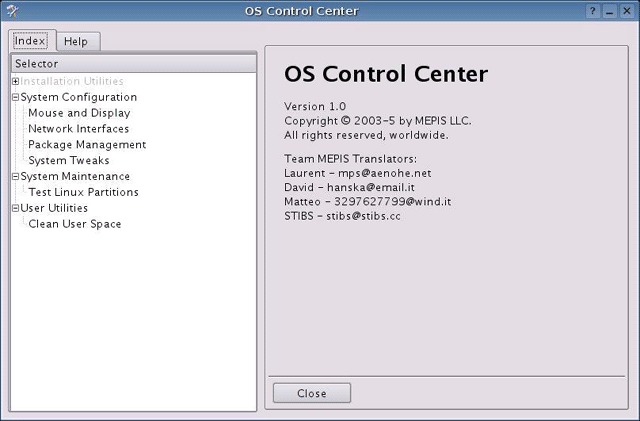Image resolution: width=640 pixels, height=421 pixels.
Task: Click STIBS email stibs@stibs.cc
Action: pos(363,216)
